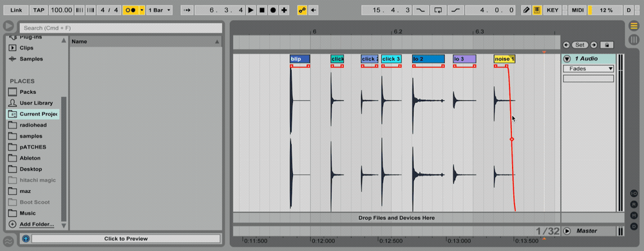644x251 pixels.
Task: Sort the browser list by the Name column header
Action: [146, 41]
